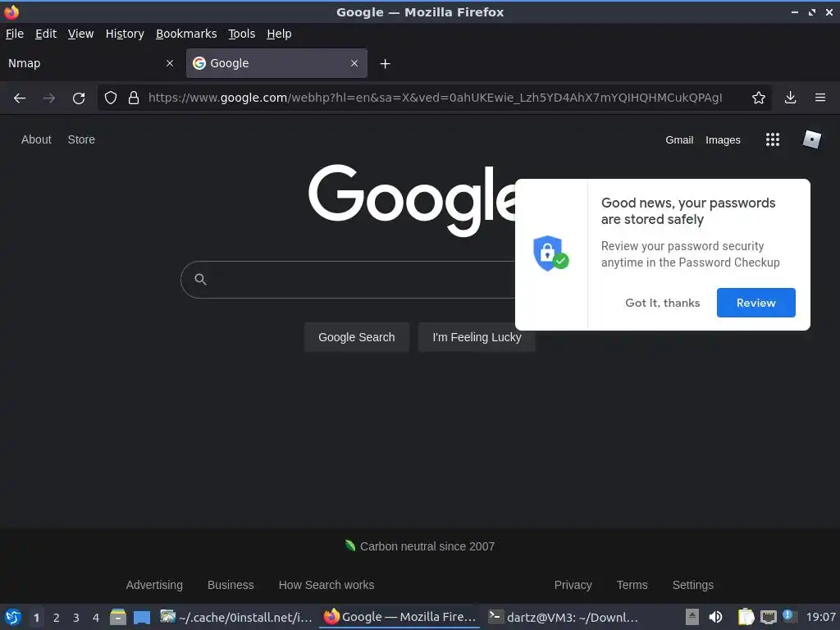Open the History menu
Screen dimensions: 840x630
tap(125, 34)
